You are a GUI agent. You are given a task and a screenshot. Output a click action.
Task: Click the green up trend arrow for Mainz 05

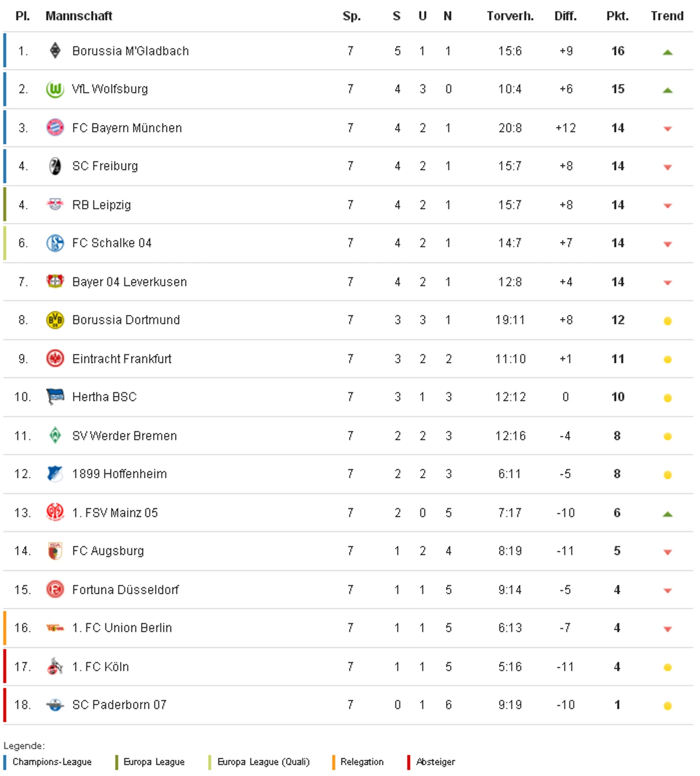pyautogui.click(x=667, y=514)
